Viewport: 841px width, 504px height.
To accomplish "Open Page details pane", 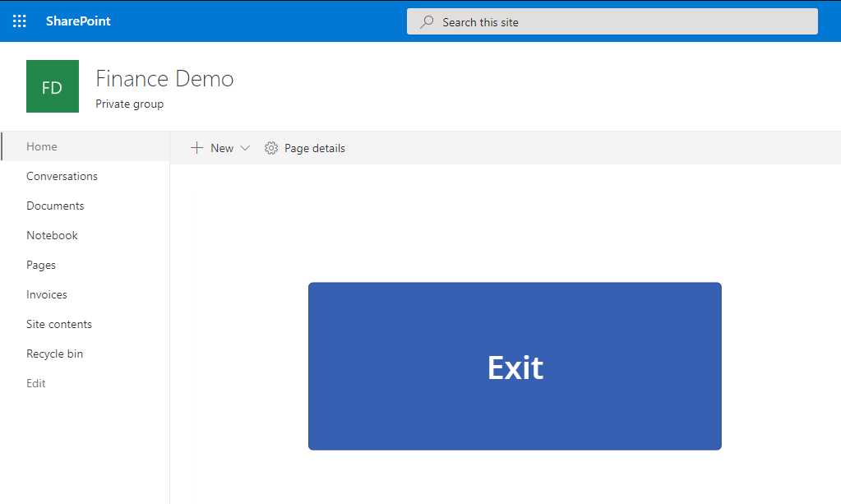I will [314, 148].
